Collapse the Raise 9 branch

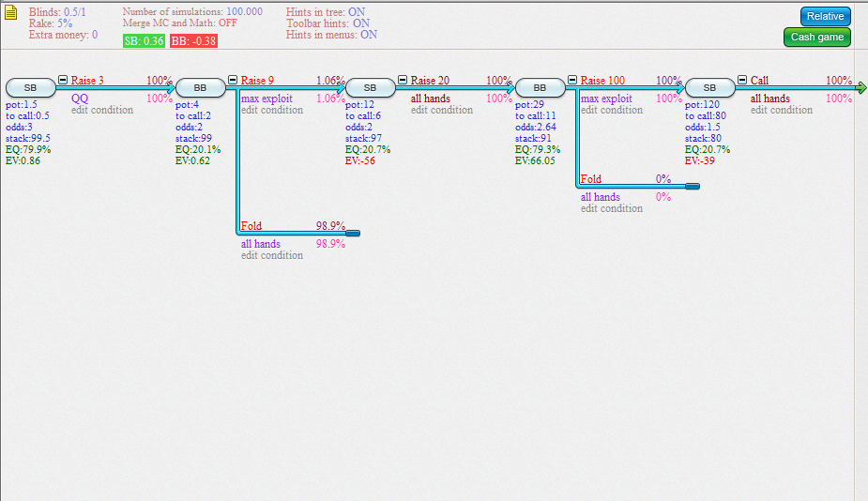tap(233, 80)
